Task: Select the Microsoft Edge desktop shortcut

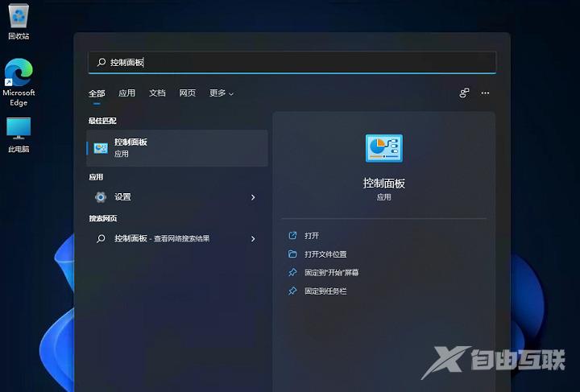Action: tap(19, 82)
